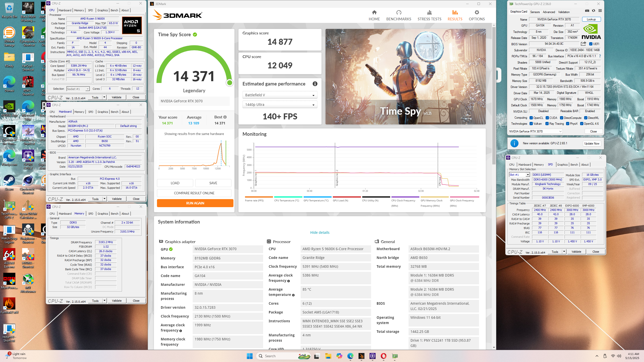Open CPUID CPU-Z desktop icon
Viewport: 644px width, 362px height.
[28, 160]
